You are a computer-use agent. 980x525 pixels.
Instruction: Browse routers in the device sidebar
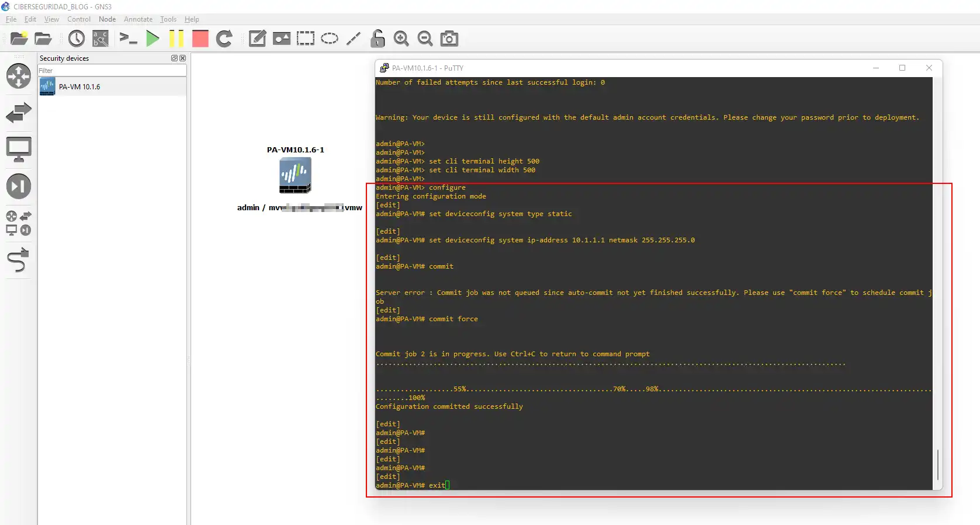pos(19,76)
